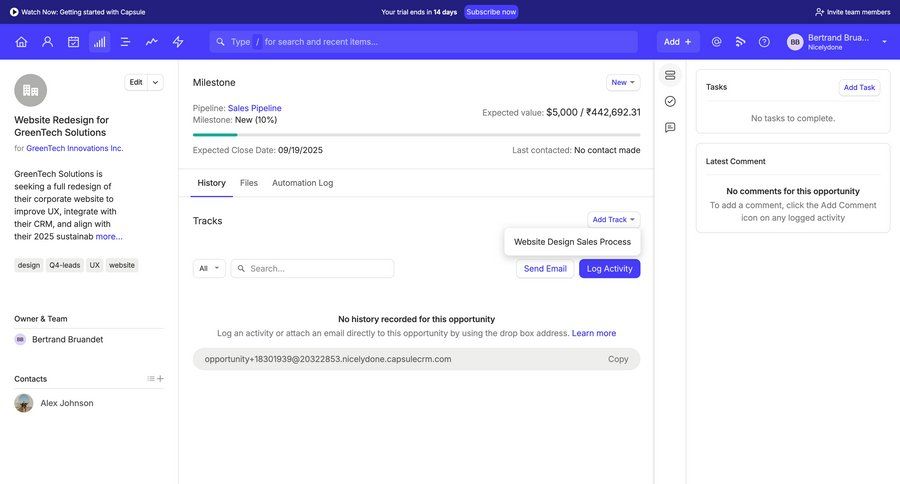The image size is (900, 484).
Task: Switch to the Automation Log tab
Action: (x=302, y=183)
